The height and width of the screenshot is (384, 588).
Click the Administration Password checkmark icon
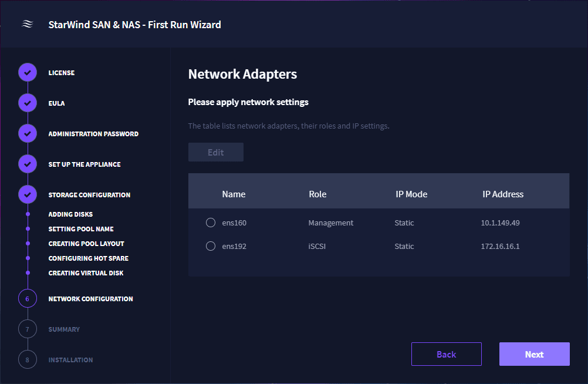coord(28,133)
